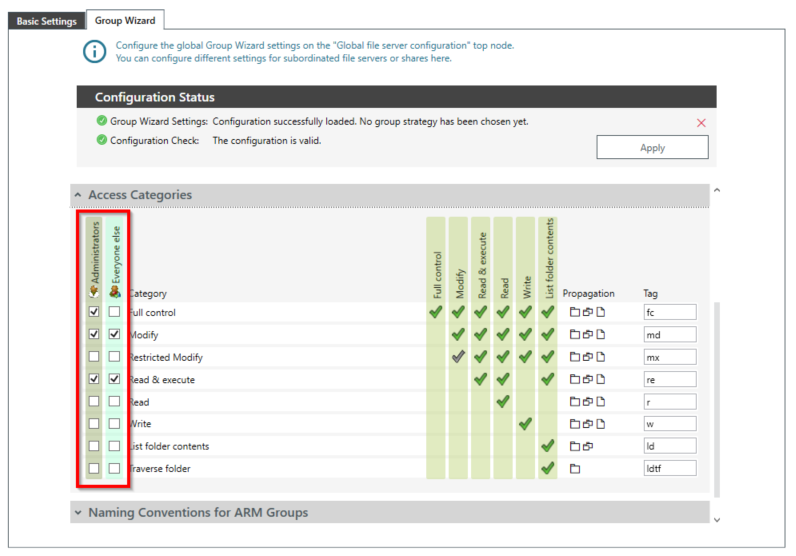Click the gray checkmark in Restricted Modify row
Image resolution: width=796 pixels, height=556 pixels.
click(459, 357)
